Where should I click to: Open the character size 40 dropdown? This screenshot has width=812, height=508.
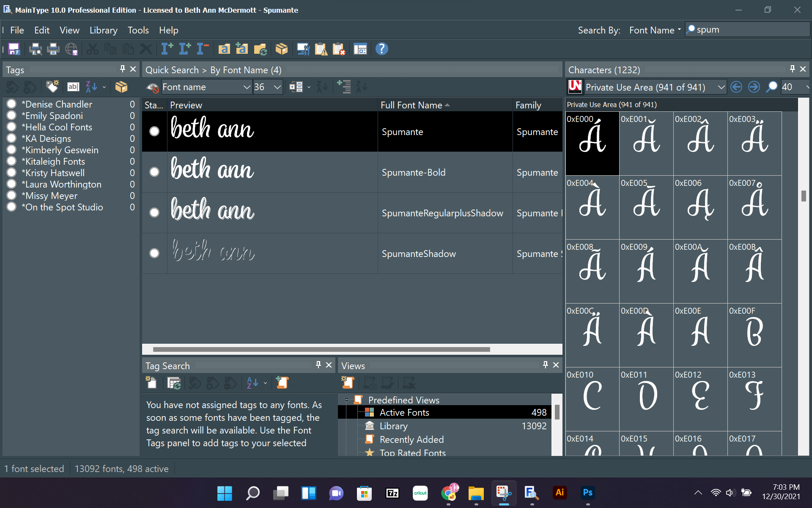pos(807,87)
